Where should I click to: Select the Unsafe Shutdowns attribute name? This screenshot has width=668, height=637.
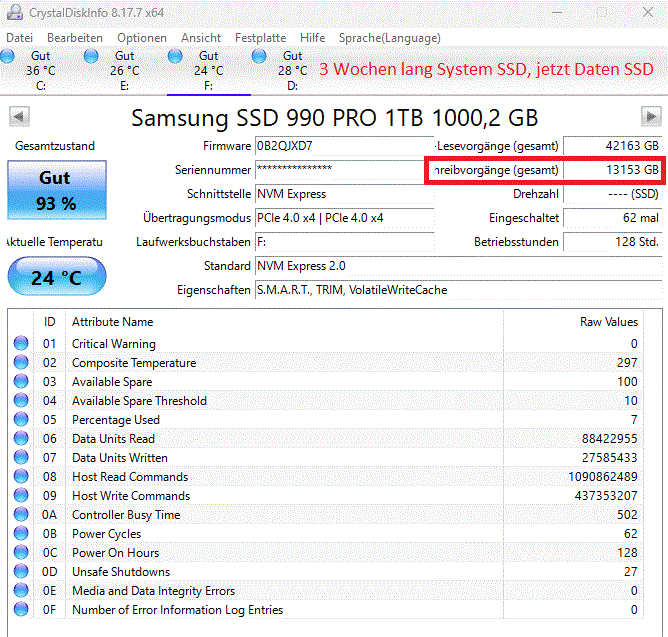(x=121, y=572)
